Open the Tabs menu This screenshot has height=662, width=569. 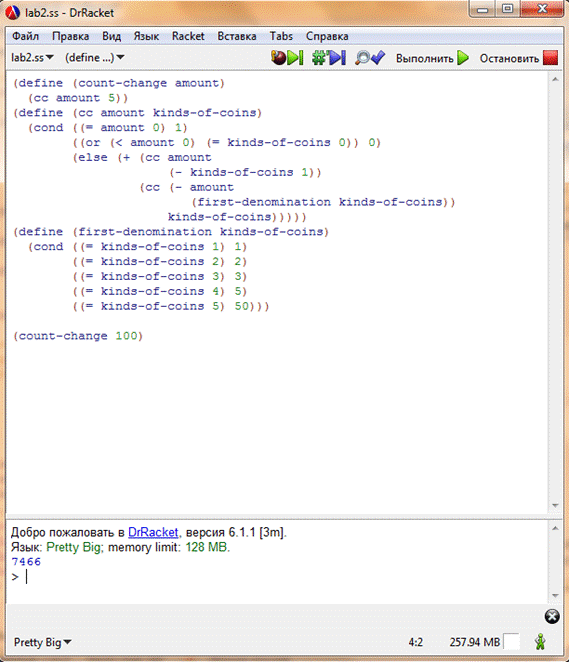[281, 36]
